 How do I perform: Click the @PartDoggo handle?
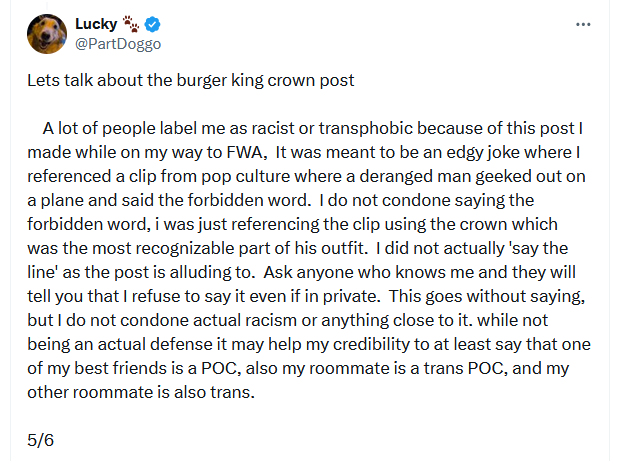pyautogui.click(x=117, y=44)
